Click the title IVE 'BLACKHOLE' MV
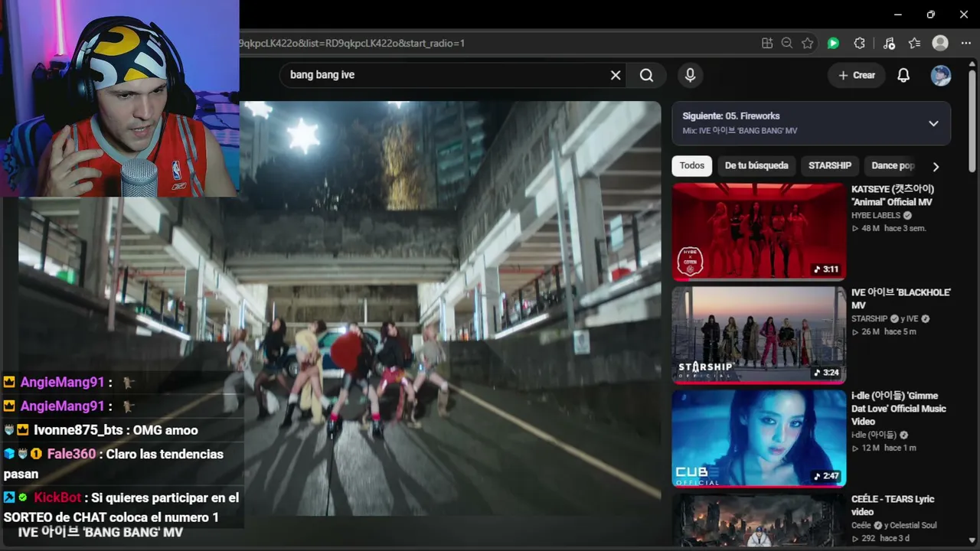 tap(901, 298)
